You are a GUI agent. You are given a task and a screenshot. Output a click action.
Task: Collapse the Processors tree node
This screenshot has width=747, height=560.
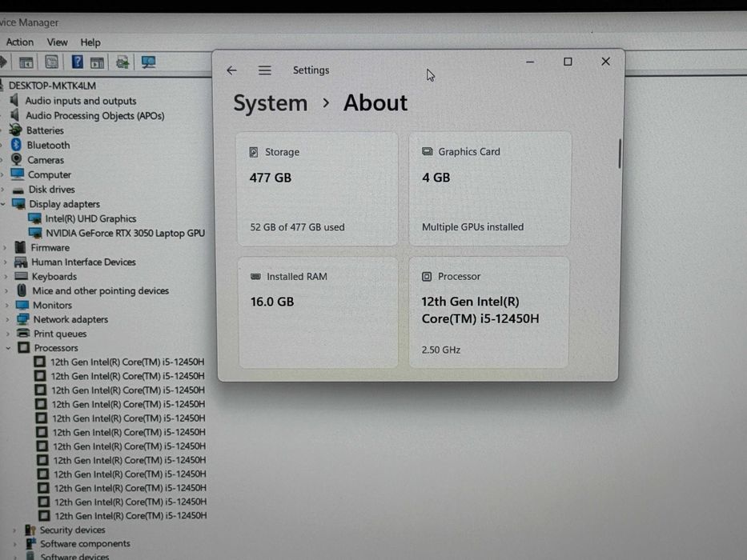[8, 348]
